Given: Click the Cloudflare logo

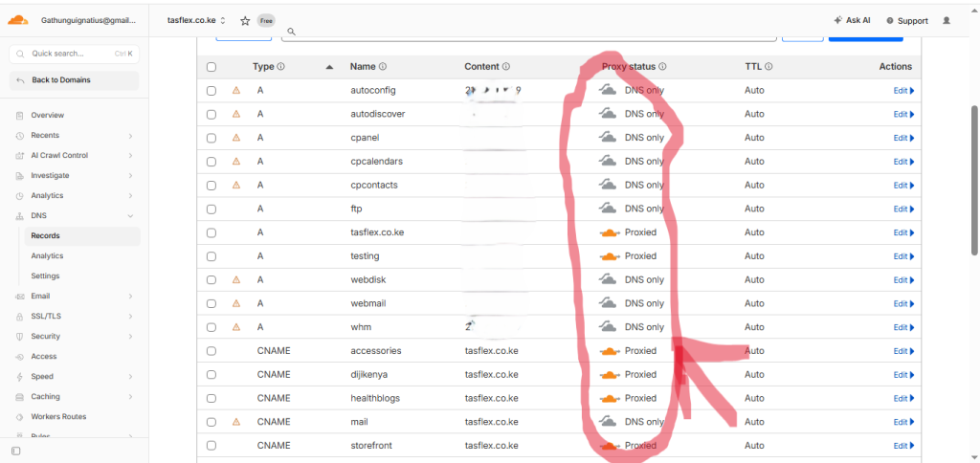Looking at the screenshot, I should point(18,20).
